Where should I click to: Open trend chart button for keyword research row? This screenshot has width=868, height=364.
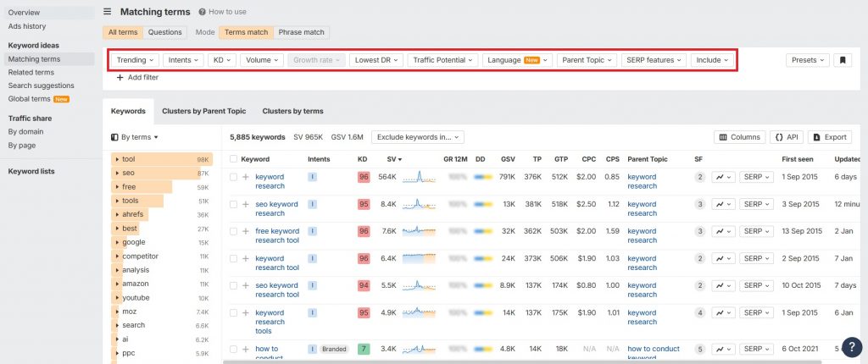pyautogui.click(x=723, y=177)
